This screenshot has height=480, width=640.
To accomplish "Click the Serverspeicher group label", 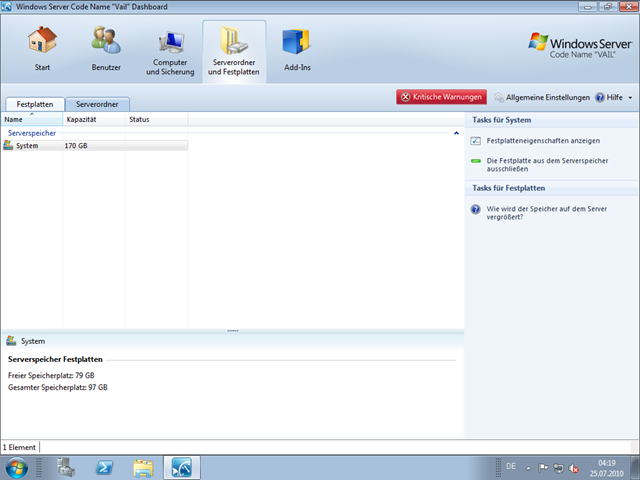I will click(x=32, y=133).
